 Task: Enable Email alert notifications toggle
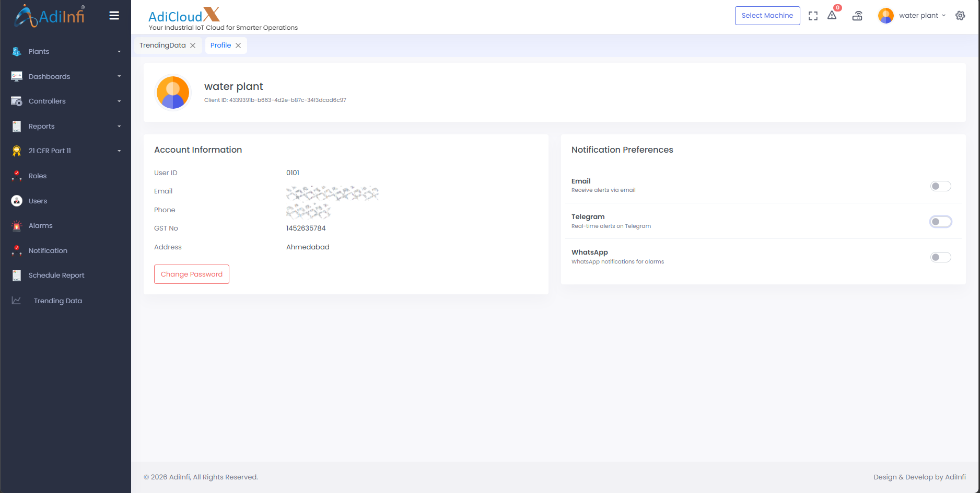point(940,186)
